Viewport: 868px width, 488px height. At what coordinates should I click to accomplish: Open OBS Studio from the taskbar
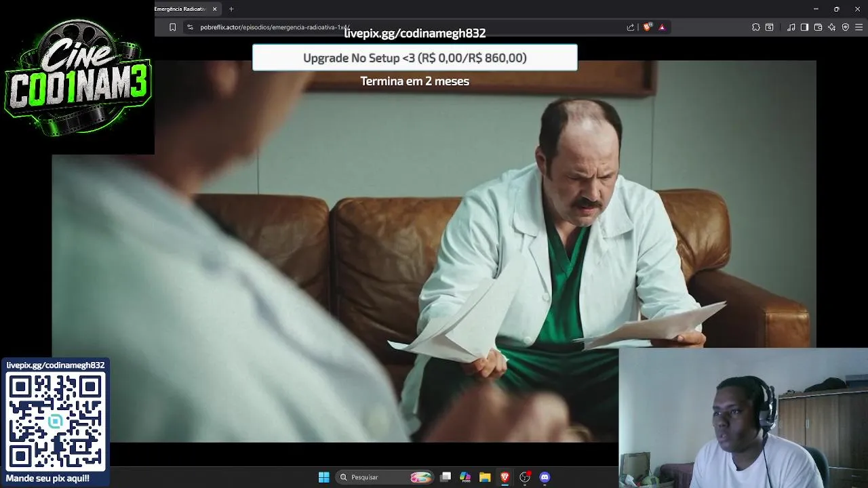tap(525, 477)
